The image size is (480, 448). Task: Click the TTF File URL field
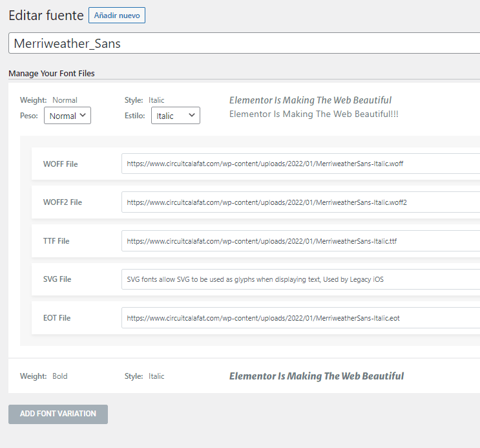coord(300,241)
